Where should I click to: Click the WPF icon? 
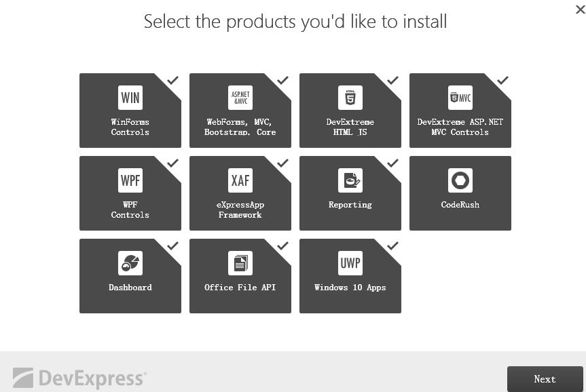(x=130, y=180)
